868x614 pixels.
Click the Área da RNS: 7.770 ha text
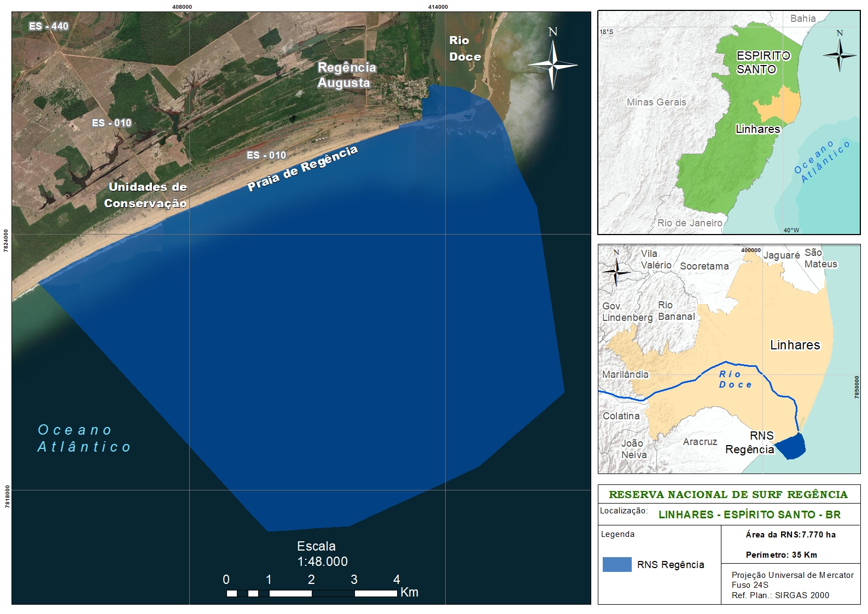tap(790, 535)
